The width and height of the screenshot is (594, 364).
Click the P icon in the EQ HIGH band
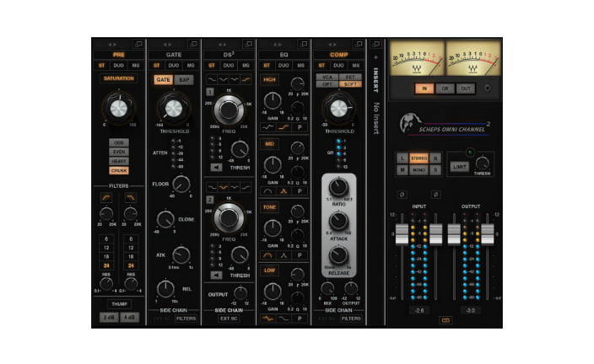pyautogui.click(x=300, y=127)
